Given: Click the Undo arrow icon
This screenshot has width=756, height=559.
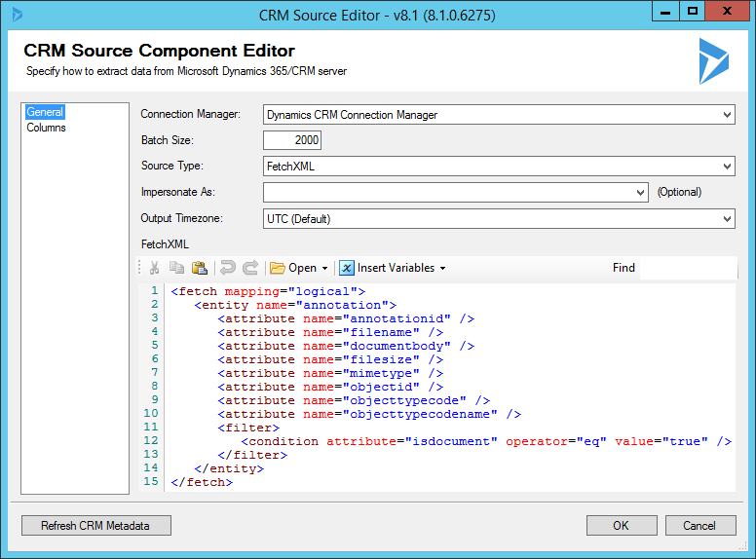Looking at the screenshot, I should 228,268.
